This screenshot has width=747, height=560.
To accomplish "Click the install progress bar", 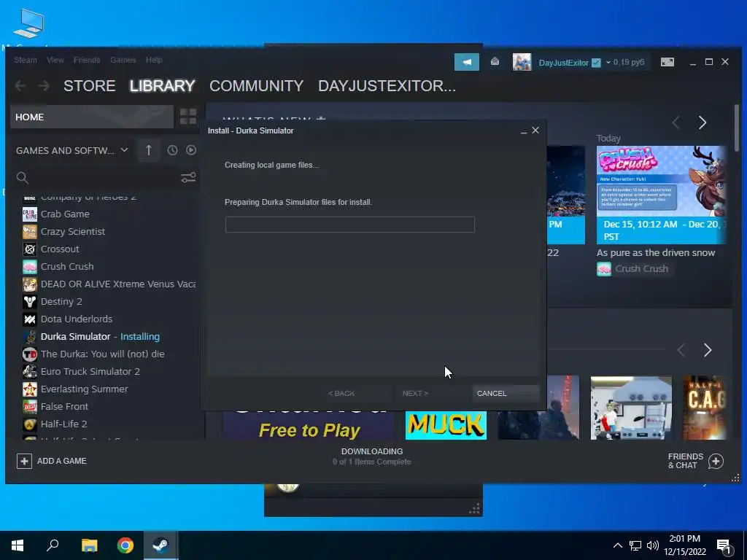I will [x=350, y=225].
